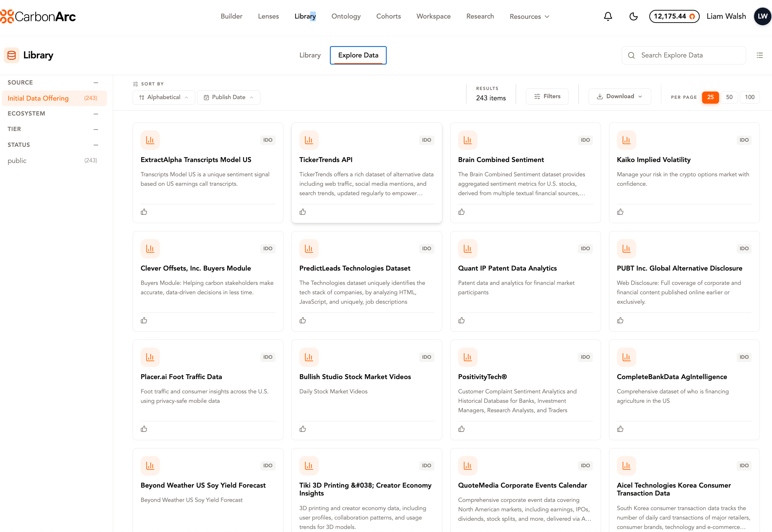Image resolution: width=772 pixels, height=532 pixels.
Task: Open the notifications bell
Action: [608, 16]
